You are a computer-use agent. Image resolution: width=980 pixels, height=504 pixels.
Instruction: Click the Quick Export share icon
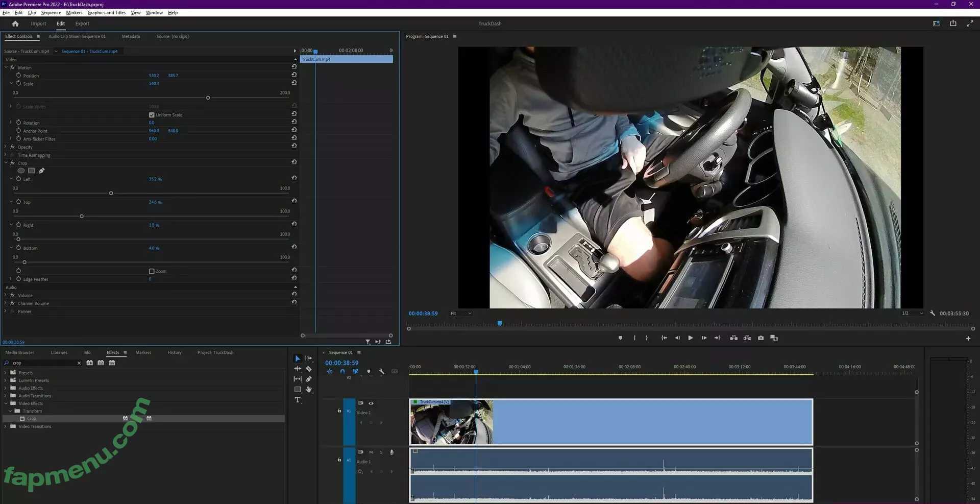pos(953,23)
